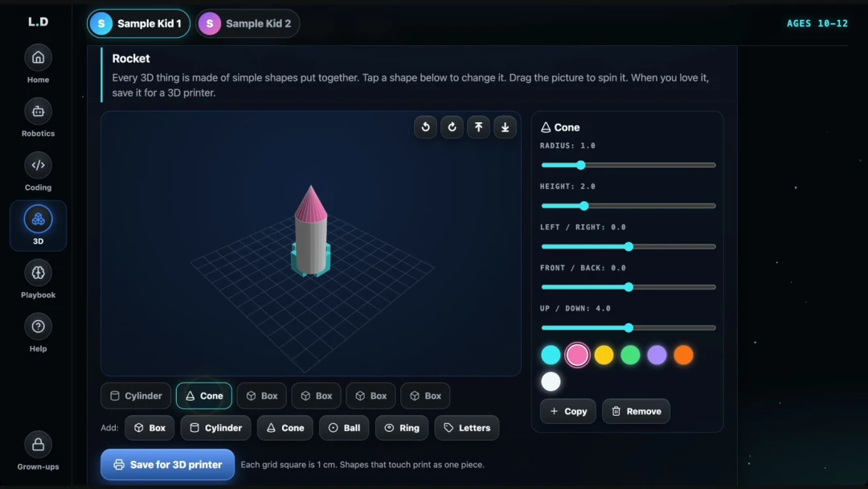
Task: Select the 3D section icon
Action: tap(39, 220)
